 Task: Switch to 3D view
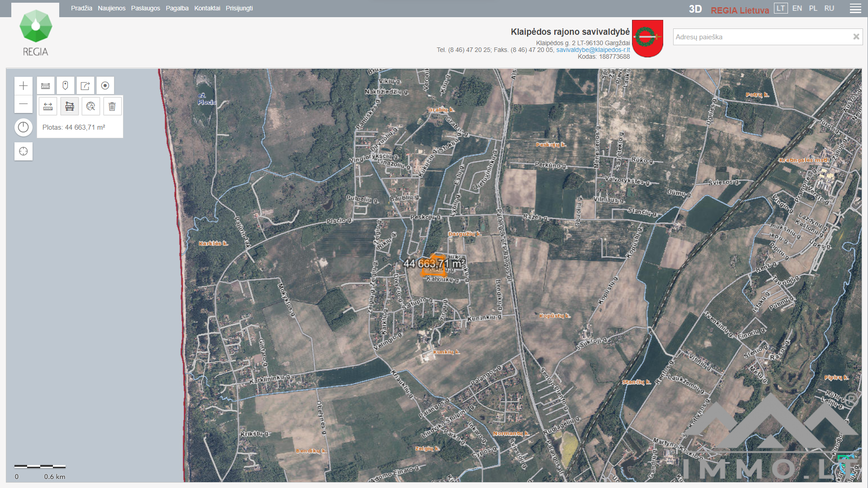[x=695, y=9]
